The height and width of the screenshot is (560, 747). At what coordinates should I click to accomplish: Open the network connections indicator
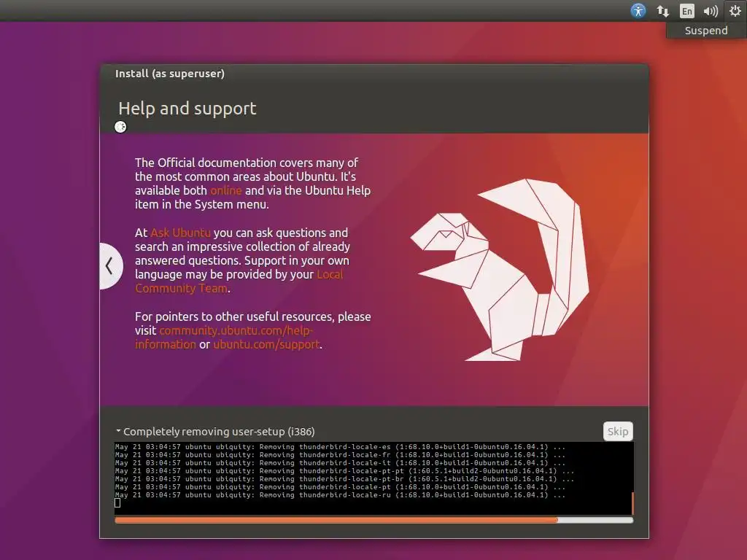pos(662,11)
